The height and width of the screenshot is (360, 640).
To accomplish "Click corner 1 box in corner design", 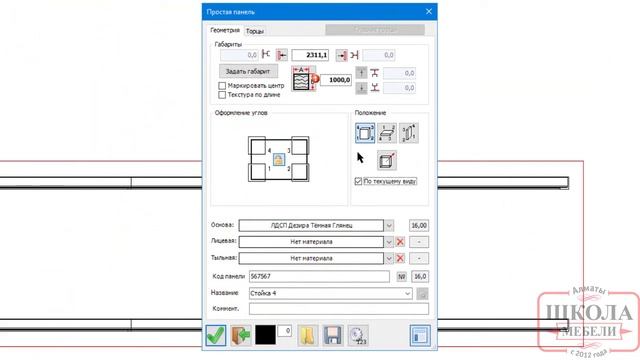I will pos(257,172).
